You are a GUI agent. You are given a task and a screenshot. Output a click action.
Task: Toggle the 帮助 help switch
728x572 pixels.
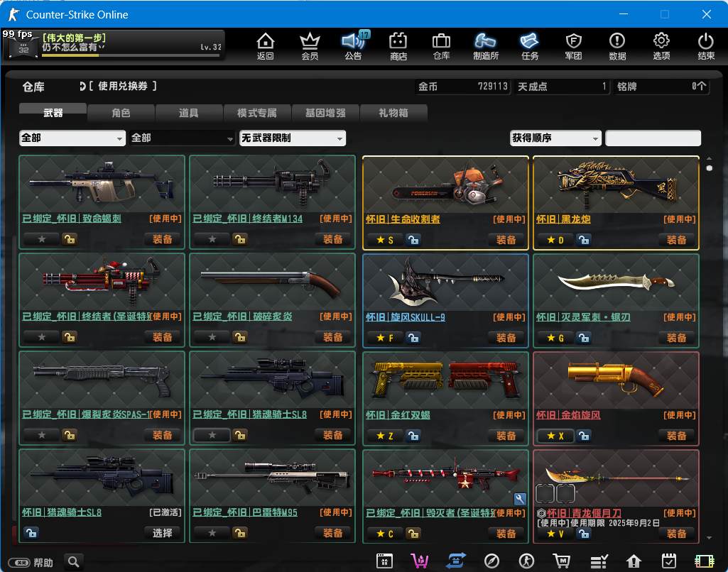[19, 562]
